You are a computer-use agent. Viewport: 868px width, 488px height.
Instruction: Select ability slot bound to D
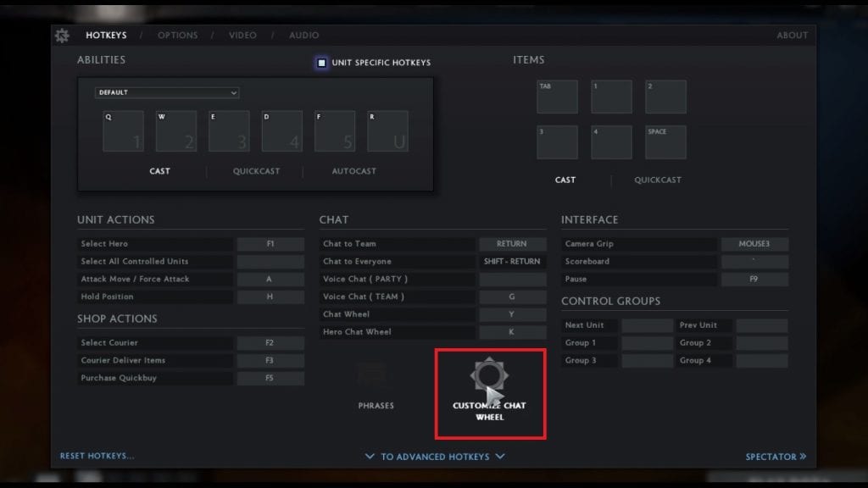pyautogui.click(x=282, y=131)
